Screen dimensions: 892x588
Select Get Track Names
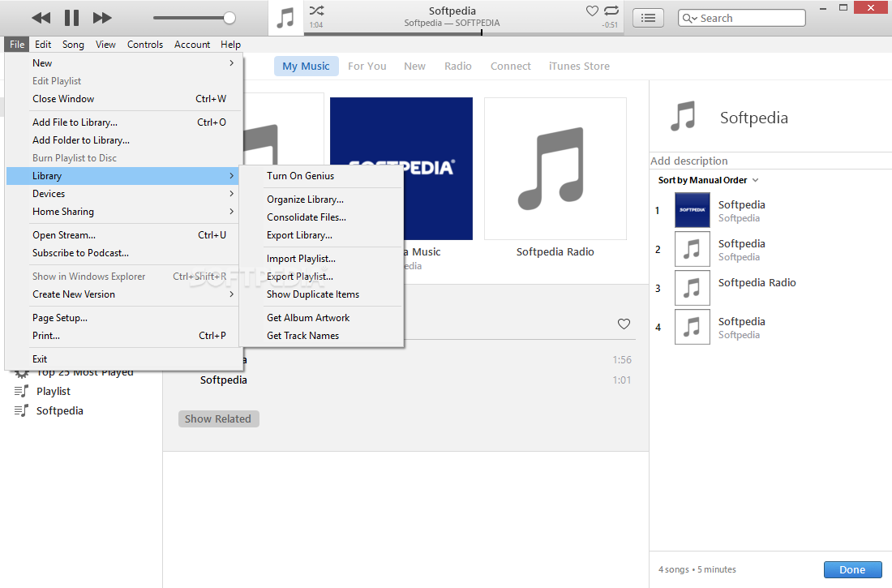tap(321, 335)
